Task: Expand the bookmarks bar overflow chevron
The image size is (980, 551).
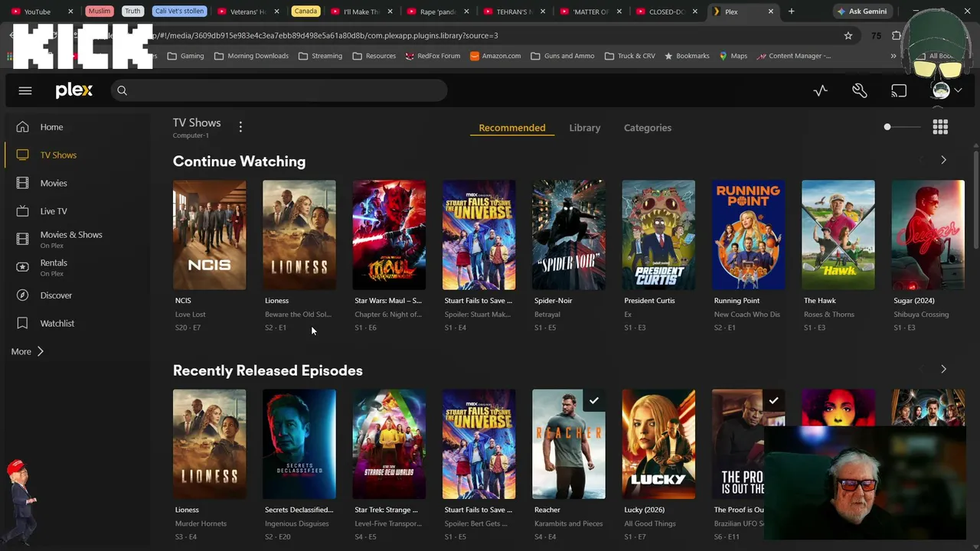Action: click(x=893, y=56)
